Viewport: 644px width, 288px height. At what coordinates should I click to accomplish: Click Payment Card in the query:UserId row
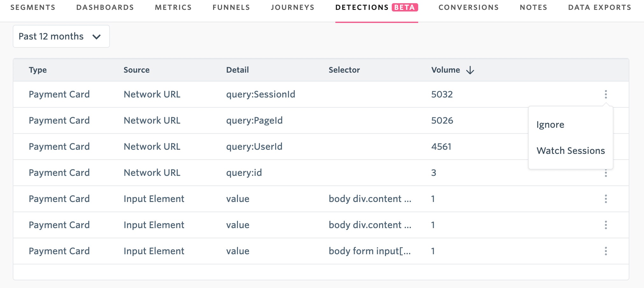click(59, 147)
